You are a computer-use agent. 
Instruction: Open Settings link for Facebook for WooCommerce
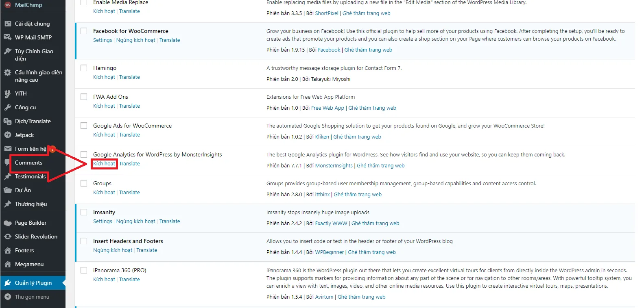(x=103, y=40)
